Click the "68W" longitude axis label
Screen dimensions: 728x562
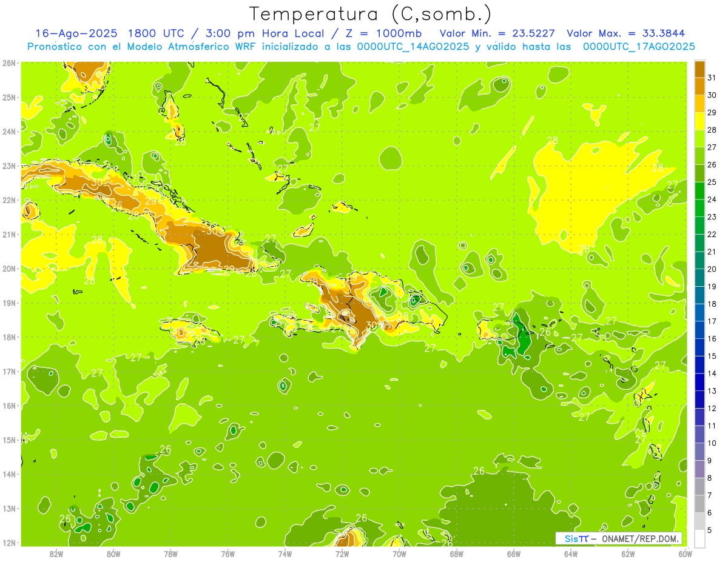tap(456, 553)
